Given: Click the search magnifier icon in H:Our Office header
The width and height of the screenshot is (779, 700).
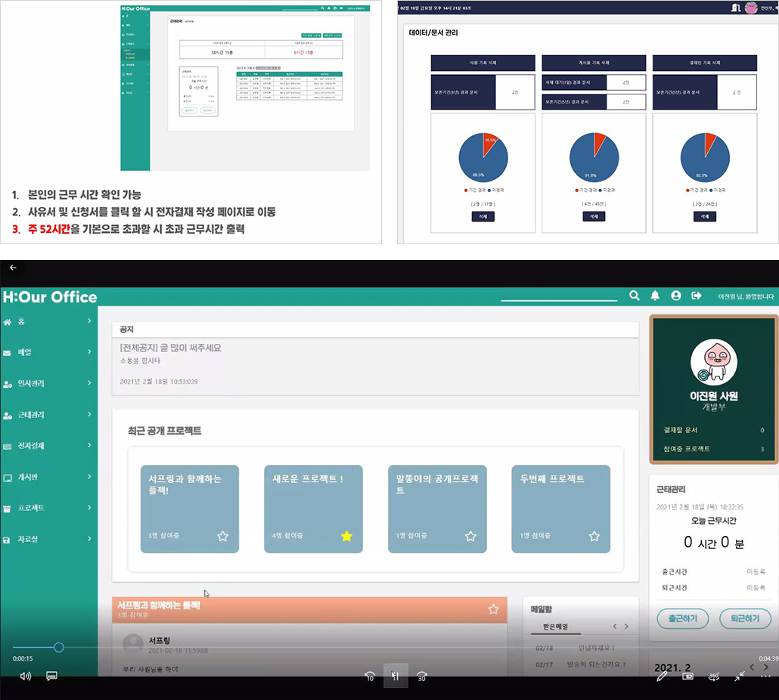Looking at the screenshot, I should click(634, 296).
